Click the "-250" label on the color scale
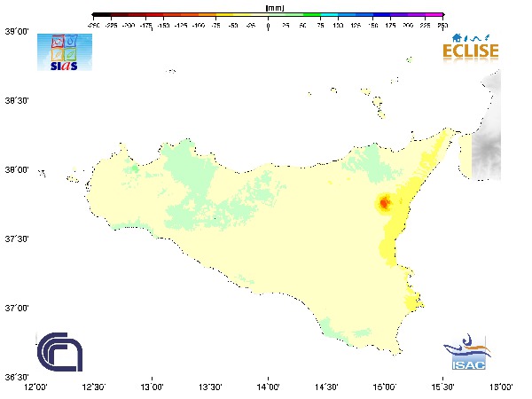 click(94, 26)
